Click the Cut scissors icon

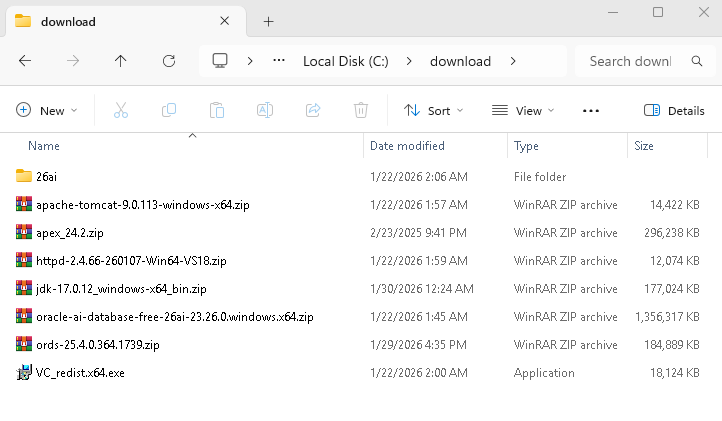click(121, 111)
